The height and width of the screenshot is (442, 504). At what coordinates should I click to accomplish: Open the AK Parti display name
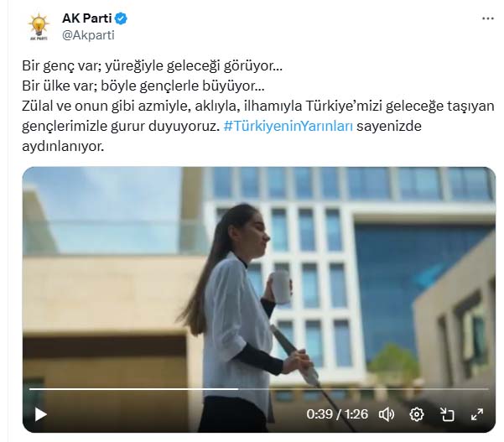(86, 18)
